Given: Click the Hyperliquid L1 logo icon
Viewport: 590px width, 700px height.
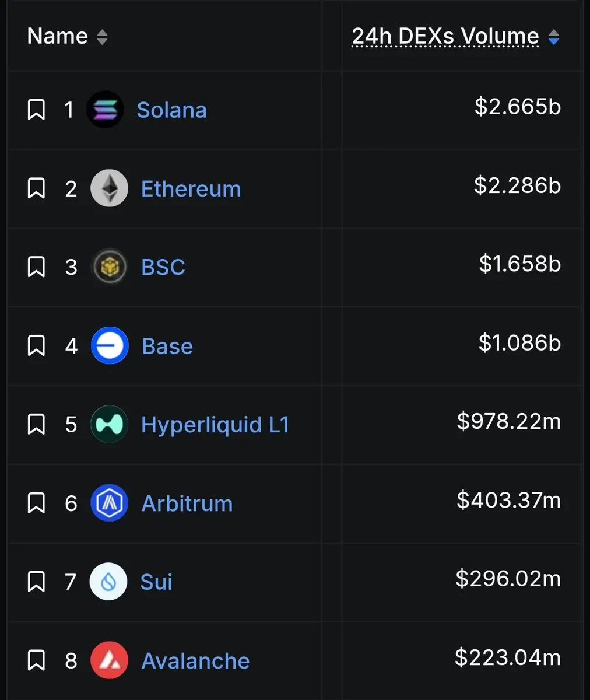Looking at the screenshot, I should pos(109,425).
